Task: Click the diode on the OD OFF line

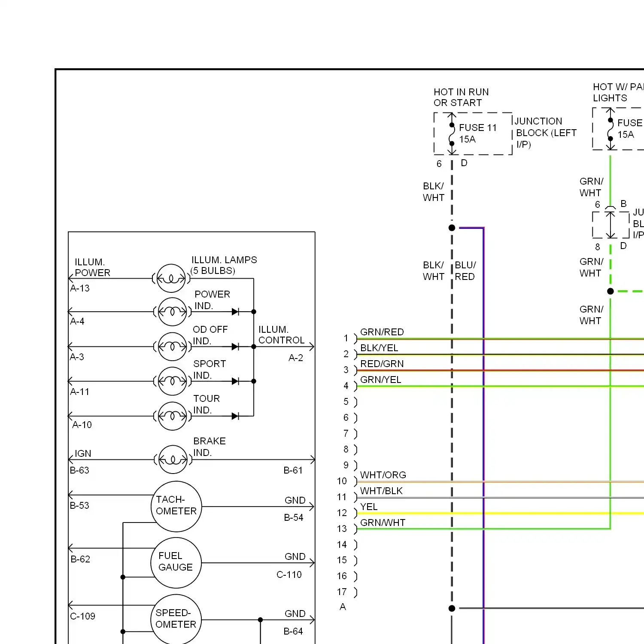Action: [235, 346]
